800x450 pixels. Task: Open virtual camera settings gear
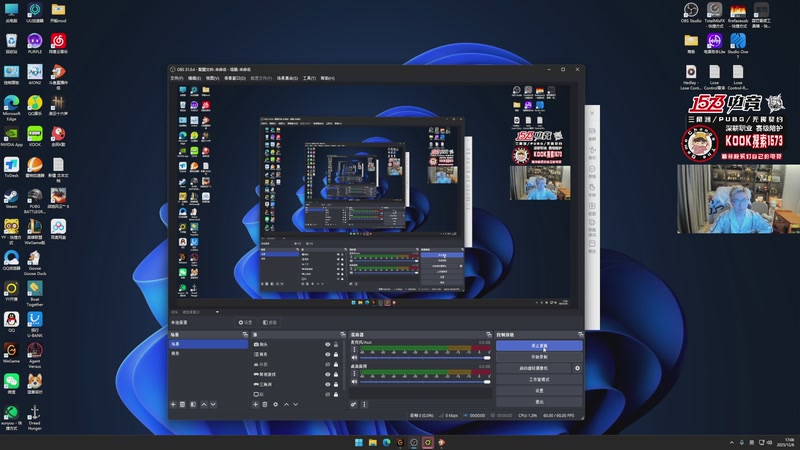[577, 368]
